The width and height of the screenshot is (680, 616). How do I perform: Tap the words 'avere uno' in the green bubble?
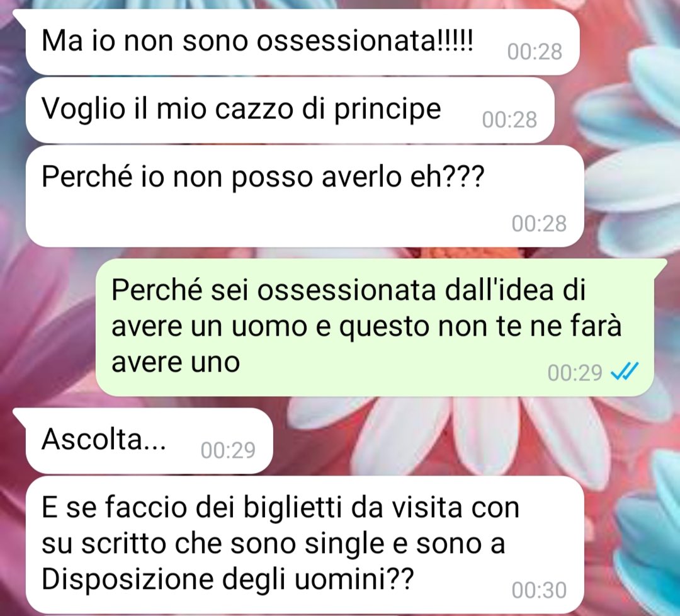coord(176,362)
